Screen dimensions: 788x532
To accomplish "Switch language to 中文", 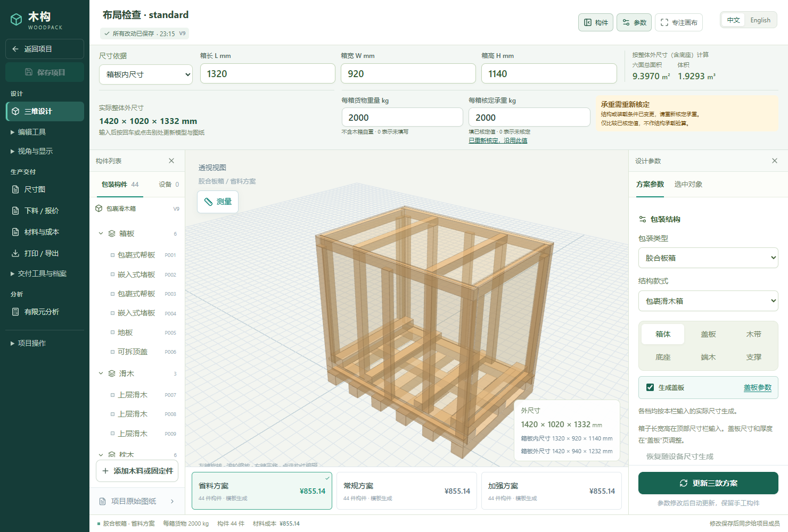I will pos(734,20).
